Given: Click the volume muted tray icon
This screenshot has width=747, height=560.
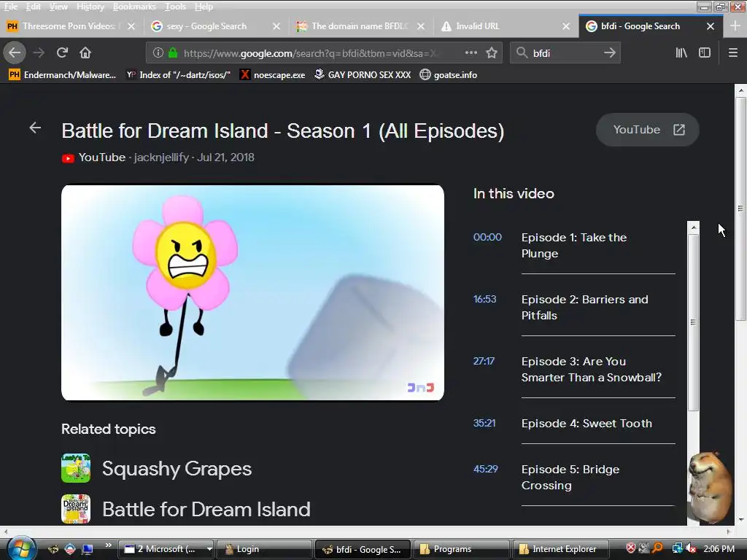Looking at the screenshot, I should pos(692,548).
